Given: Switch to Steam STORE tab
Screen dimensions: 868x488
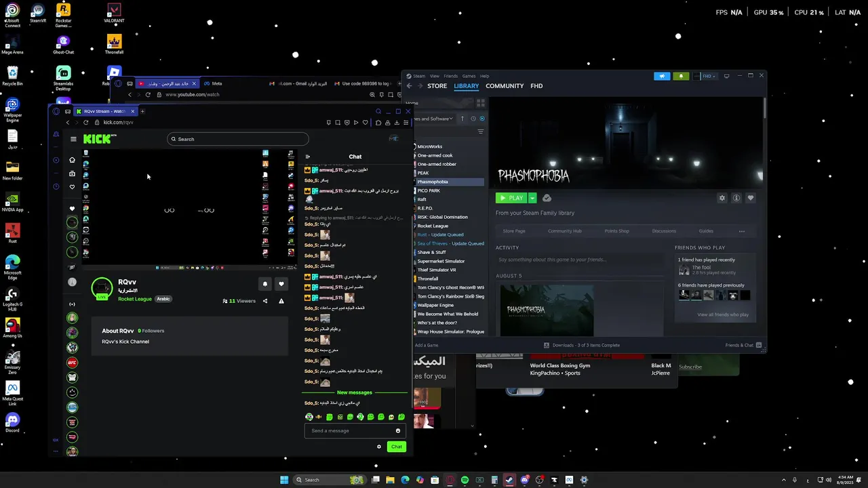Looking at the screenshot, I should (x=437, y=86).
